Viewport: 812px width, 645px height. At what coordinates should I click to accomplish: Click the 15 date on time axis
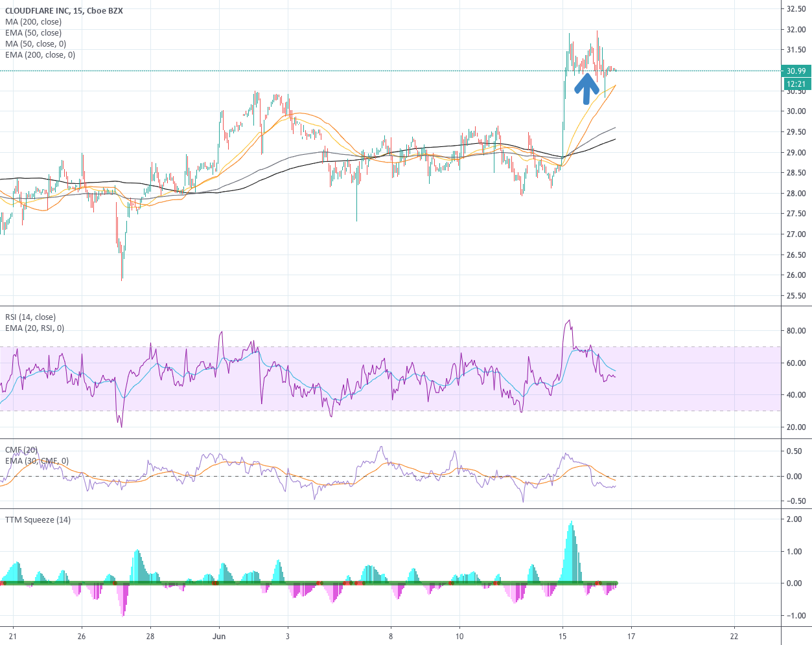pos(563,636)
